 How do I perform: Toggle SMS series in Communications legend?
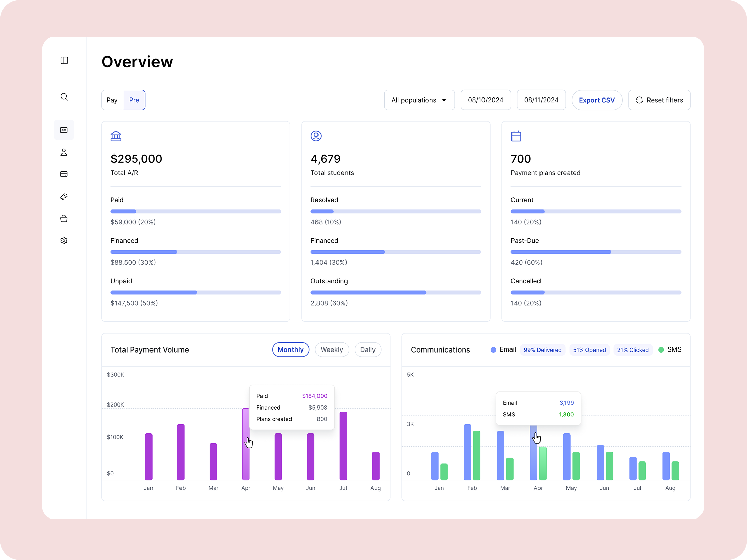(x=670, y=350)
